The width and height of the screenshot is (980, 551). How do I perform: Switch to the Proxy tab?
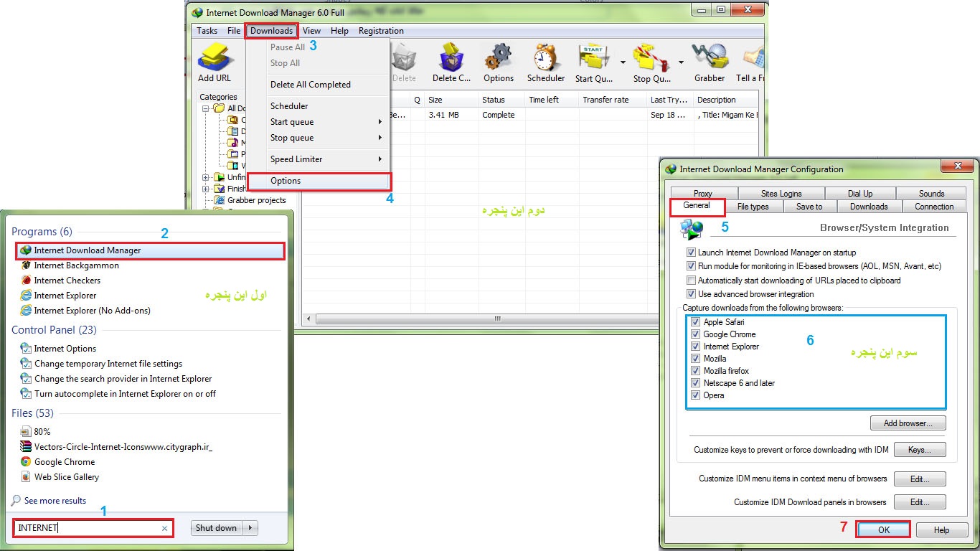tap(703, 194)
